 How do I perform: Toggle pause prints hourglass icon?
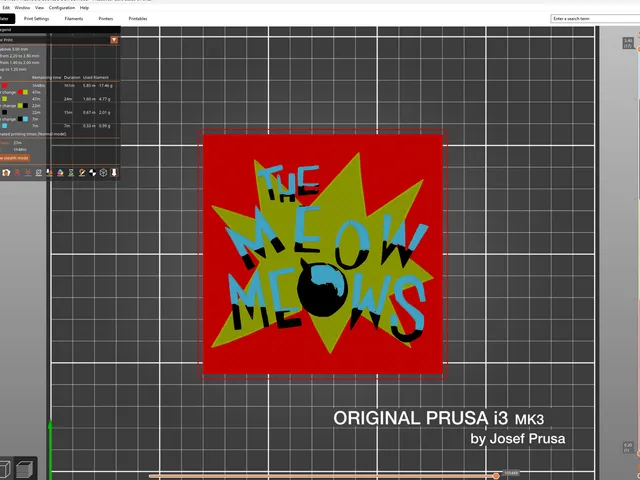71,173
